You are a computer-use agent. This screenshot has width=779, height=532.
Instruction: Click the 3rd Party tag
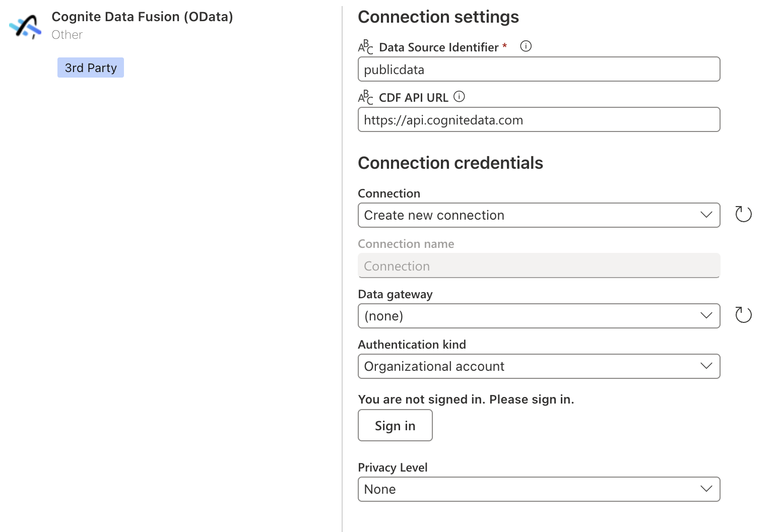[91, 68]
